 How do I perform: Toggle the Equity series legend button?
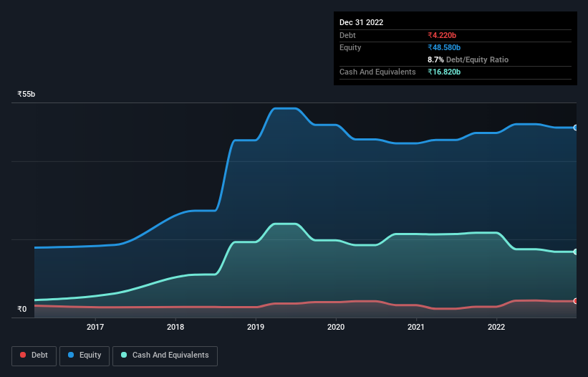(85, 355)
